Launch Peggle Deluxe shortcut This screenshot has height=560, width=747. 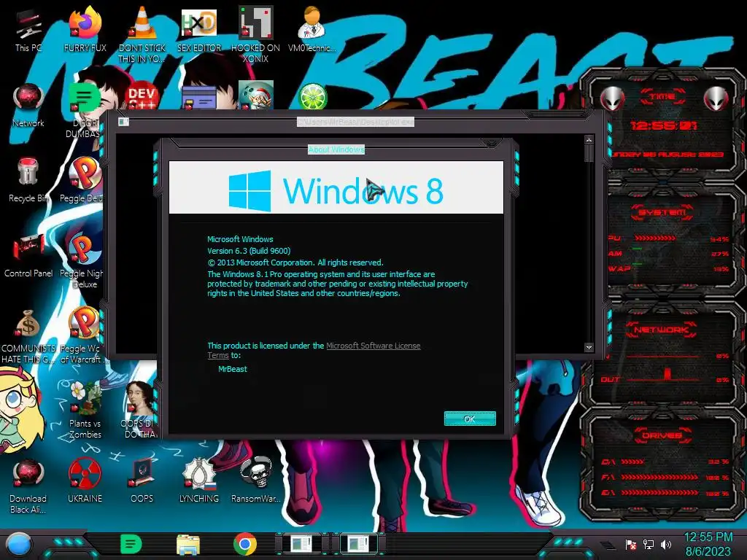click(x=85, y=180)
